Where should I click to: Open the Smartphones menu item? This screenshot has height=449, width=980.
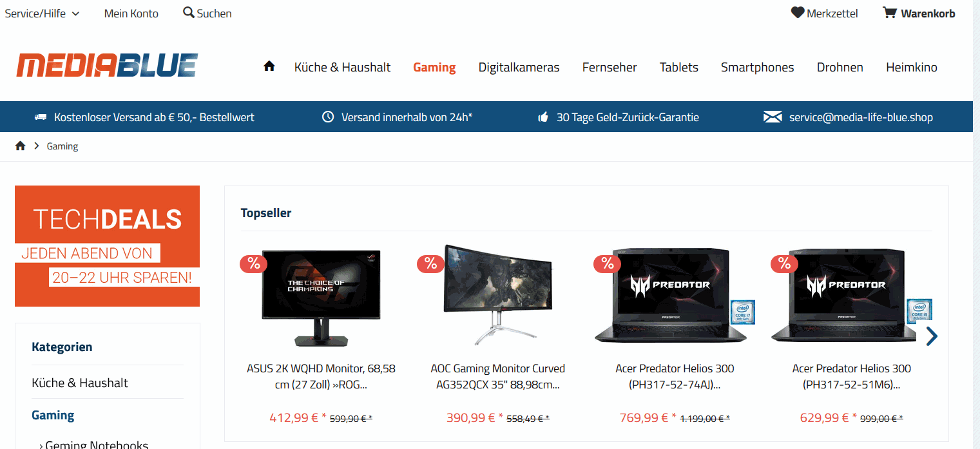[x=757, y=67]
